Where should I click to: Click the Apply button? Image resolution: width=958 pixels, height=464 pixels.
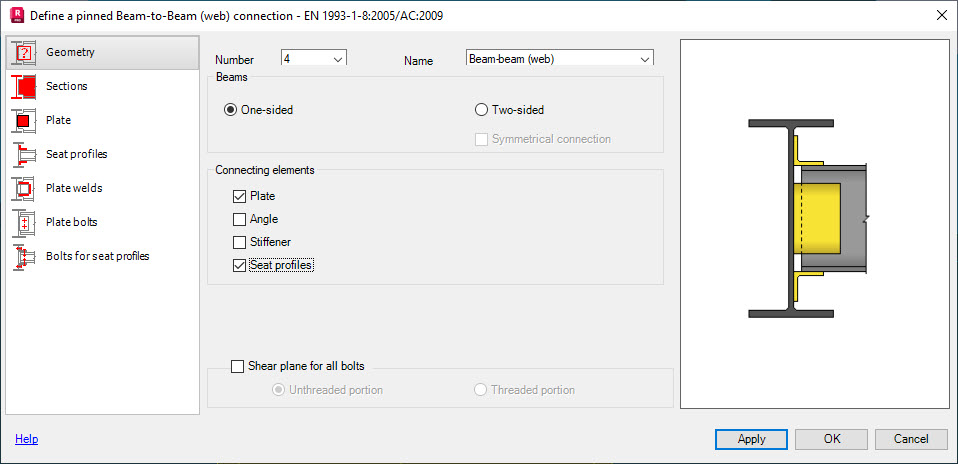(x=751, y=439)
